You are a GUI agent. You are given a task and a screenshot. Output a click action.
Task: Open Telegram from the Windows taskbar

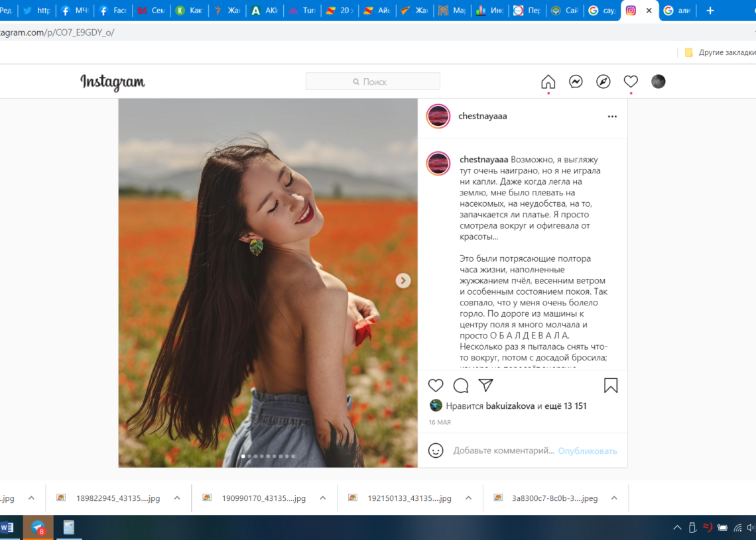tap(38, 527)
